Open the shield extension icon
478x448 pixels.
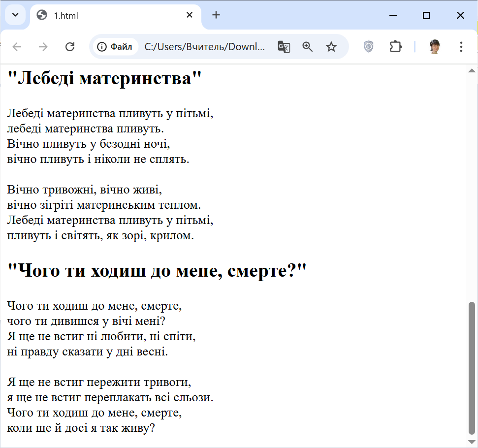coord(368,47)
